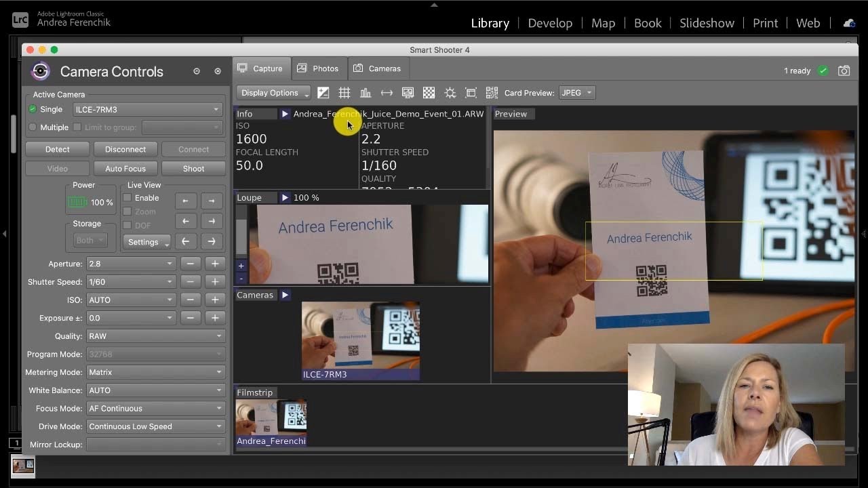The image size is (868, 488).
Task: Click the Lightroom cloud sync icon
Action: 849,23
